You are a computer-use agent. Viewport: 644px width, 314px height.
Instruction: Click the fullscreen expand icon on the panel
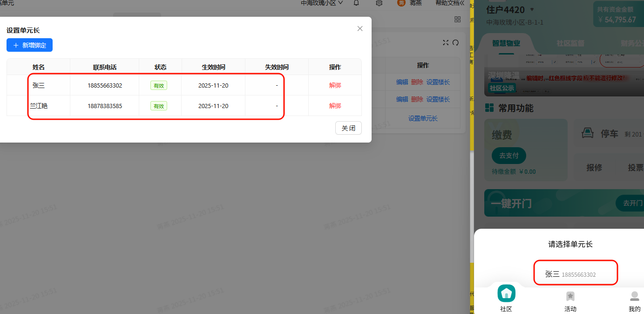(x=446, y=42)
